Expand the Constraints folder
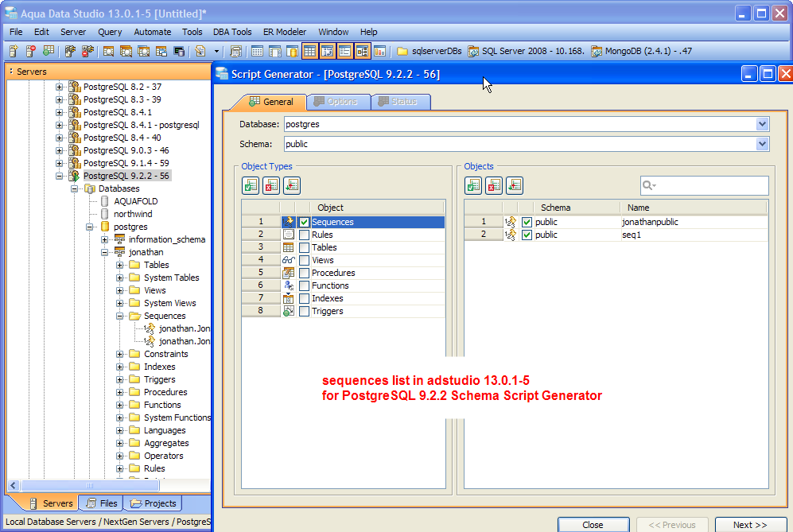This screenshot has height=532, width=793. tap(120, 354)
